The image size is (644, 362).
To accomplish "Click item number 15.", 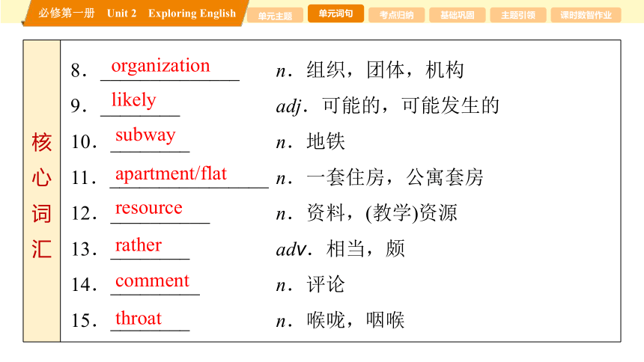I will (84, 320).
